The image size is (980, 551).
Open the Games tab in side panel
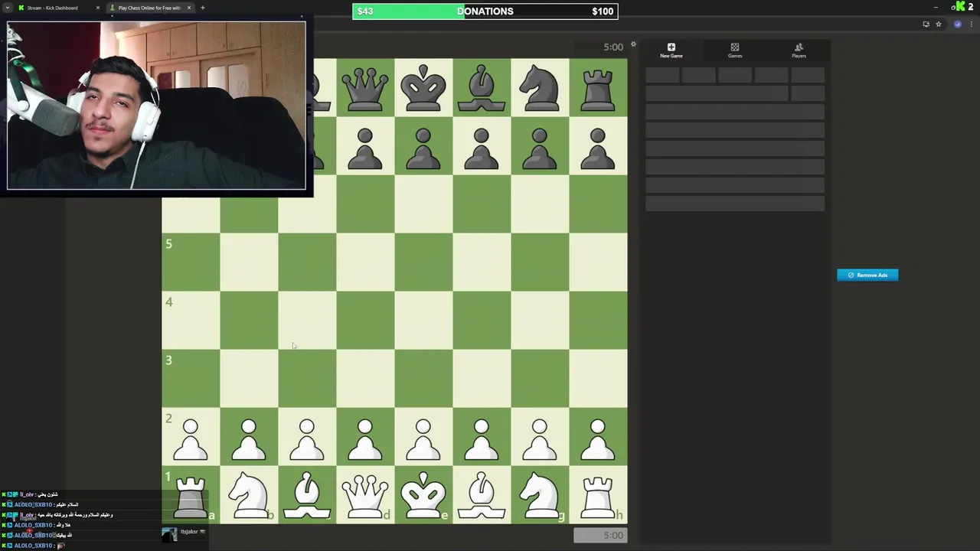(735, 51)
